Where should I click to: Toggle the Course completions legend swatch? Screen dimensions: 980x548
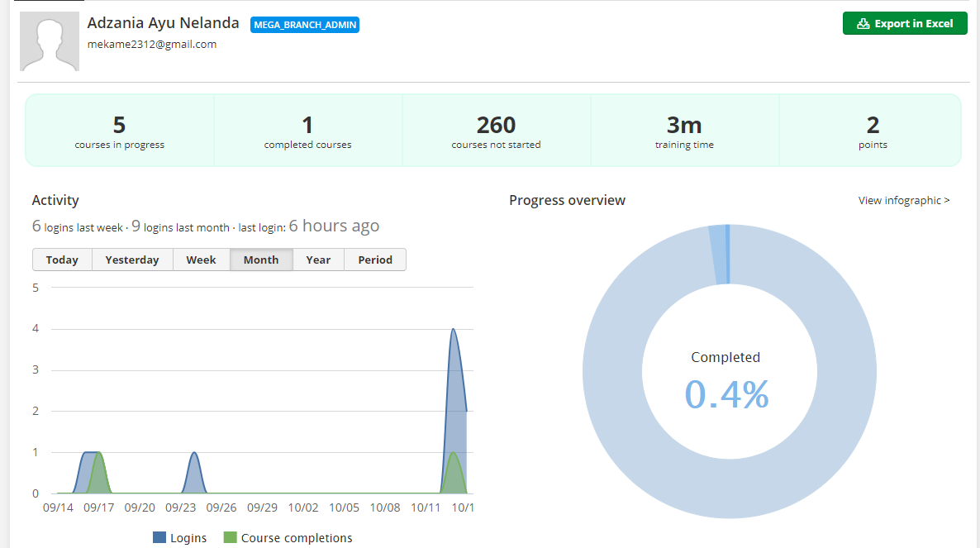tap(230, 538)
